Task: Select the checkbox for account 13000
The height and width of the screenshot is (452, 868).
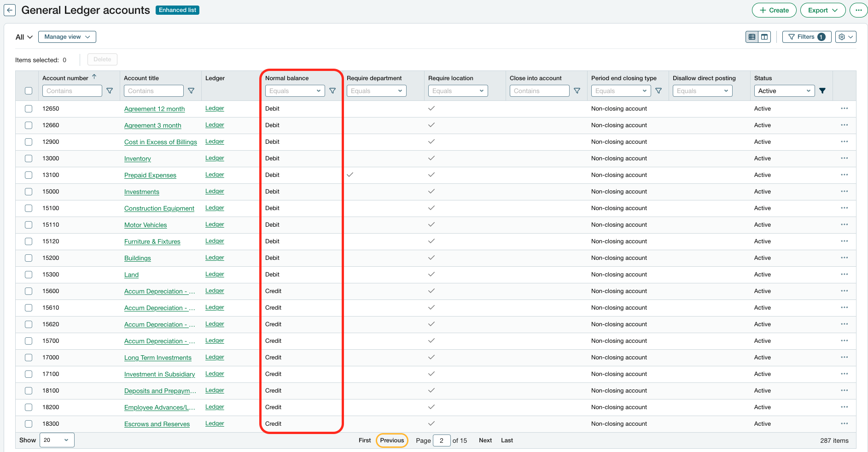Action: pos(29,158)
